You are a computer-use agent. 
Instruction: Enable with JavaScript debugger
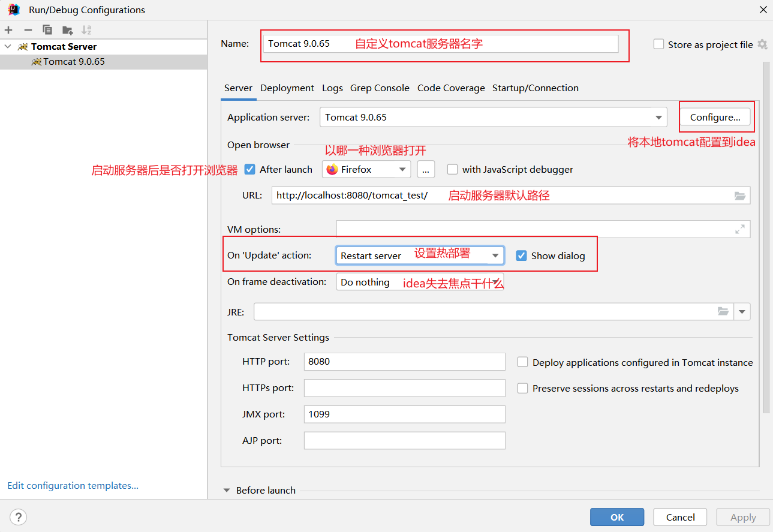pyautogui.click(x=452, y=169)
